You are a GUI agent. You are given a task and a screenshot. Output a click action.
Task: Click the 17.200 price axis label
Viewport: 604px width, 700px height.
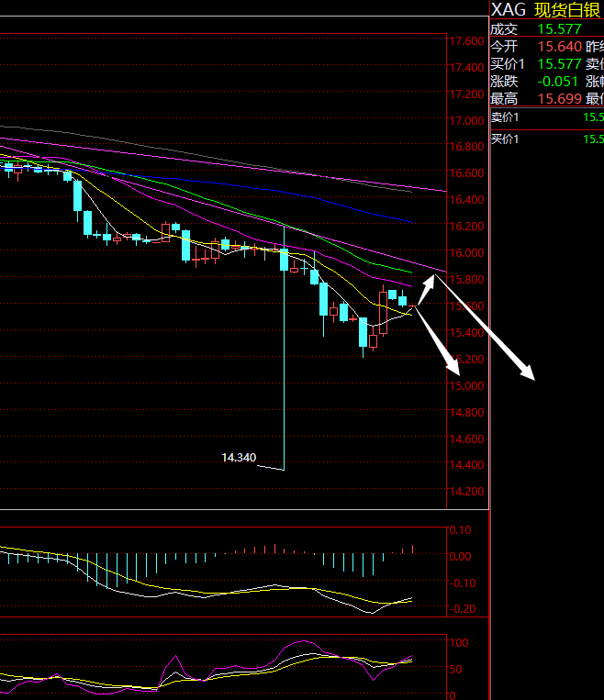point(466,94)
